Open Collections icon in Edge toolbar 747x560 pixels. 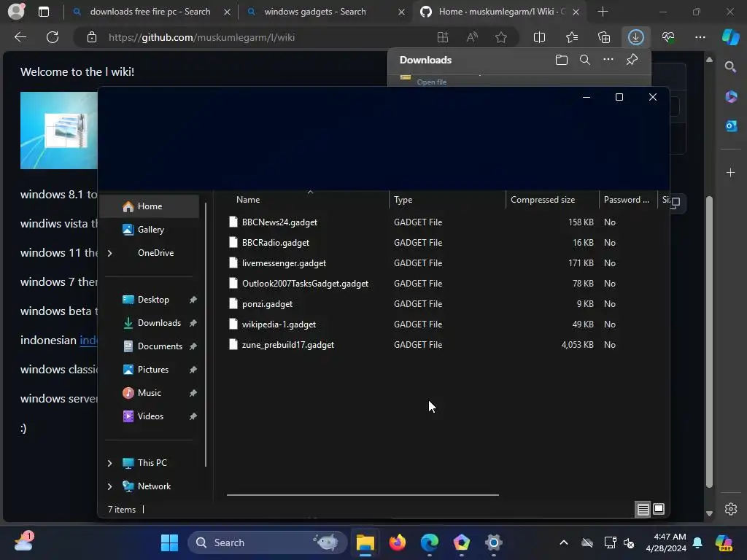tap(603, 37)
